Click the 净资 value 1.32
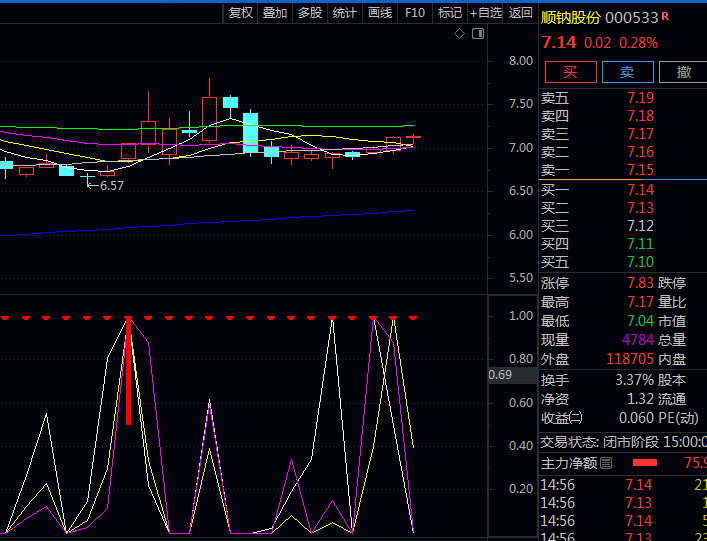This screenshot has height=541, width=707. pyautogui.click(x=641, y=399)
